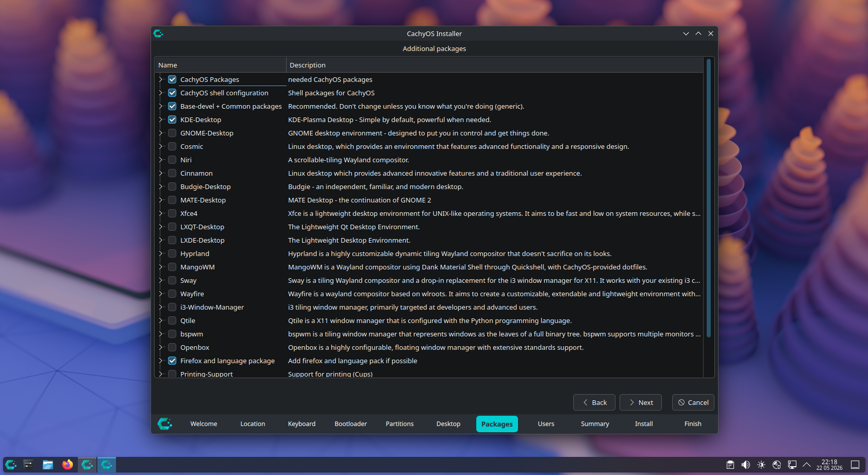The image size is (868, 475).
Task: Expand the LXQT-Desktop package group
Action: 161,227
